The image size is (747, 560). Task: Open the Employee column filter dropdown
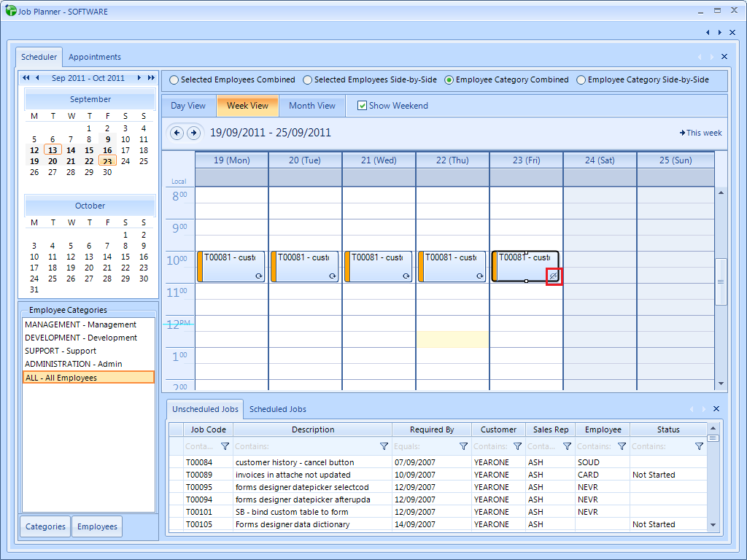[x=622, y=446]
